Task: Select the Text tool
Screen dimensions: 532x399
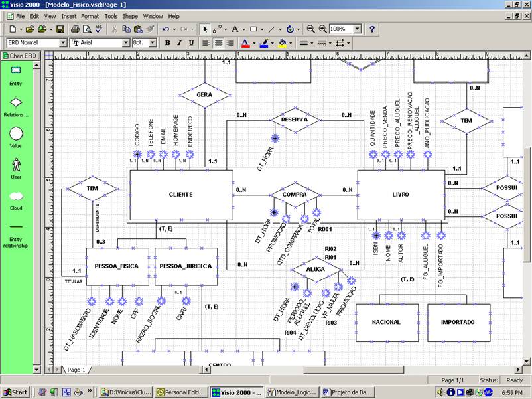Action: pos(235,29)
